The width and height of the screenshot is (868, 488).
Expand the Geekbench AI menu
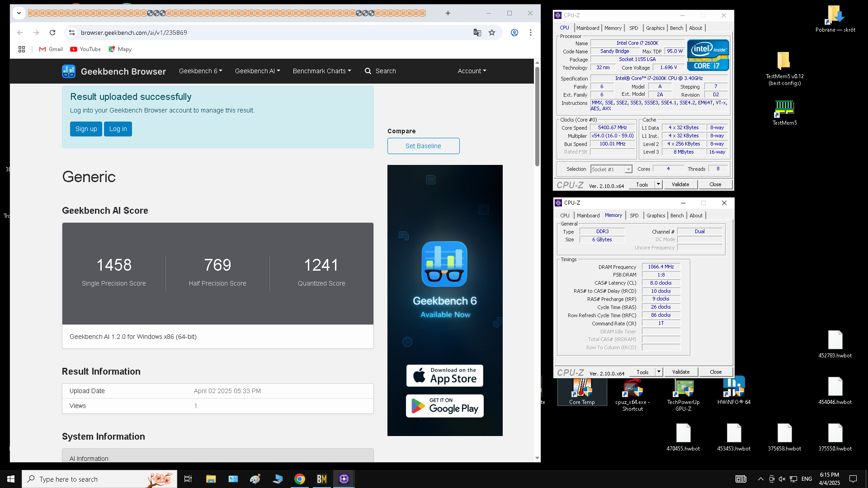pyautogui.click(x=258, y=71)
